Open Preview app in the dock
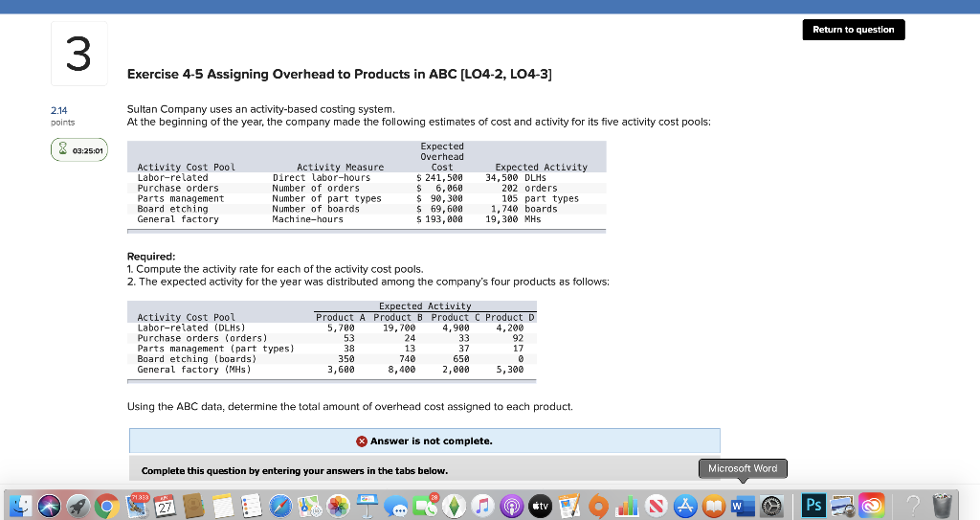 click(842, 506)
